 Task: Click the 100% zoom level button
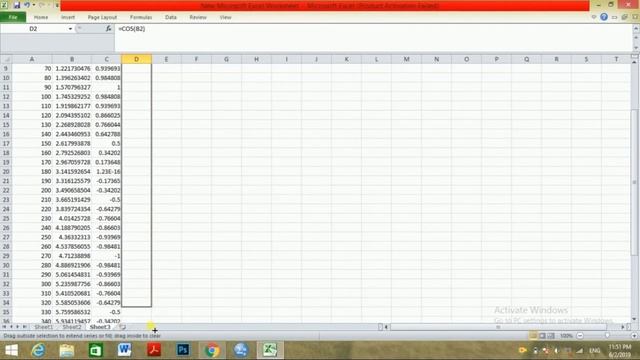pos(566,336)
